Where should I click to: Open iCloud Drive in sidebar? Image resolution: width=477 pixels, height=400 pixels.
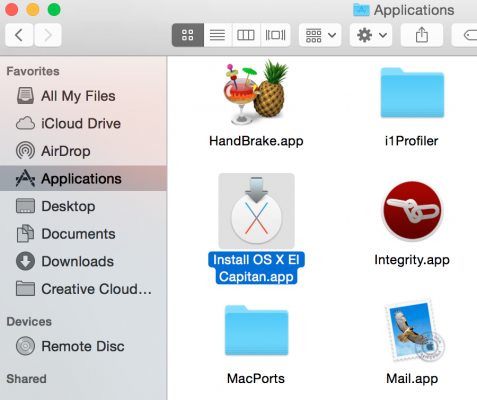83,124
